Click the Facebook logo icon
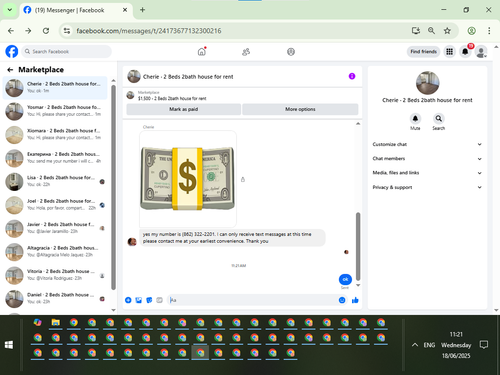Screen dimensions: 500x375 12,52
